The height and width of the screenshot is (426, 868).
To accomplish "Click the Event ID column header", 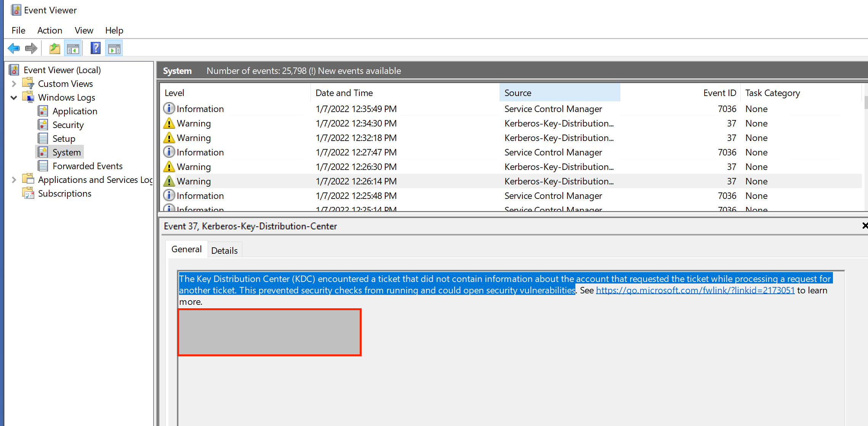I will point(719,93).
